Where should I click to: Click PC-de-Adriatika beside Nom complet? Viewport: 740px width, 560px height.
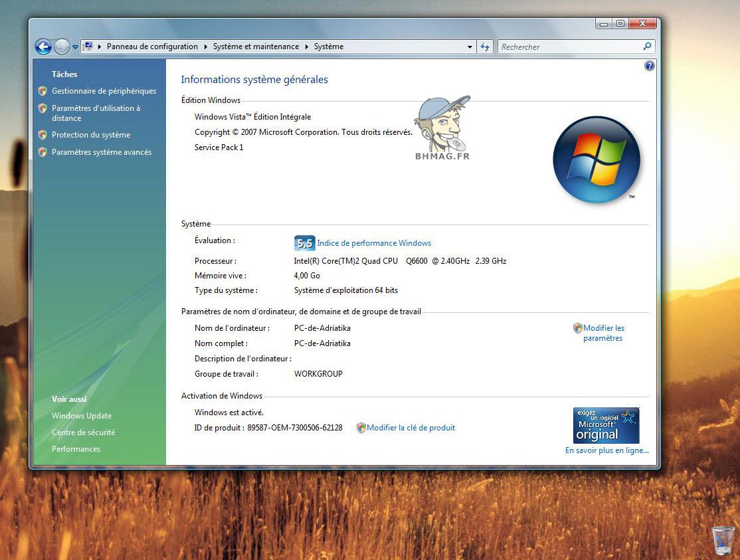point(322,343)
